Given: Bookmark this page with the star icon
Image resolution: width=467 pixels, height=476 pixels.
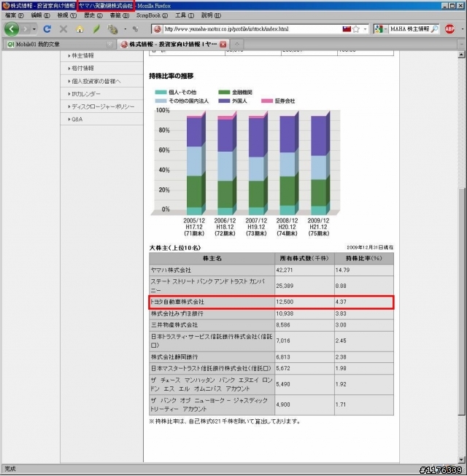Looking at the screenshot, I should tap(356, 29).
